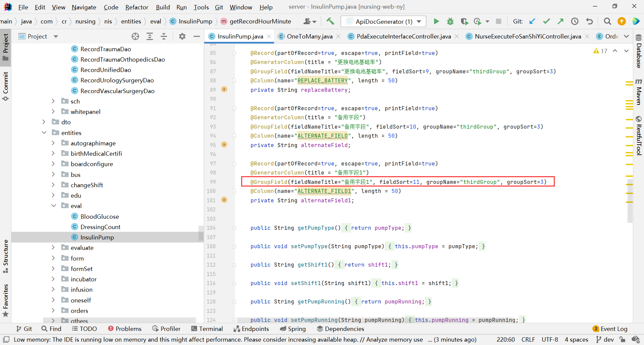Click Git update project arrow
This screenshot has height=345, width=644.
[532, 21]
